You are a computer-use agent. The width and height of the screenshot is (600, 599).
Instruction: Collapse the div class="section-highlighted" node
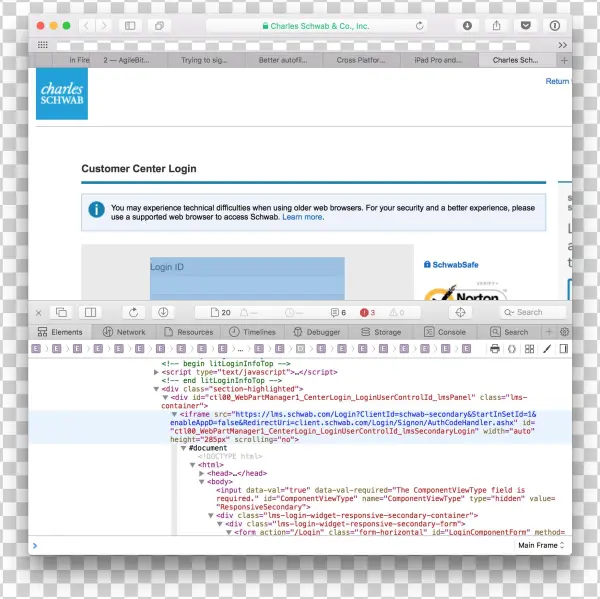(156, 389)
